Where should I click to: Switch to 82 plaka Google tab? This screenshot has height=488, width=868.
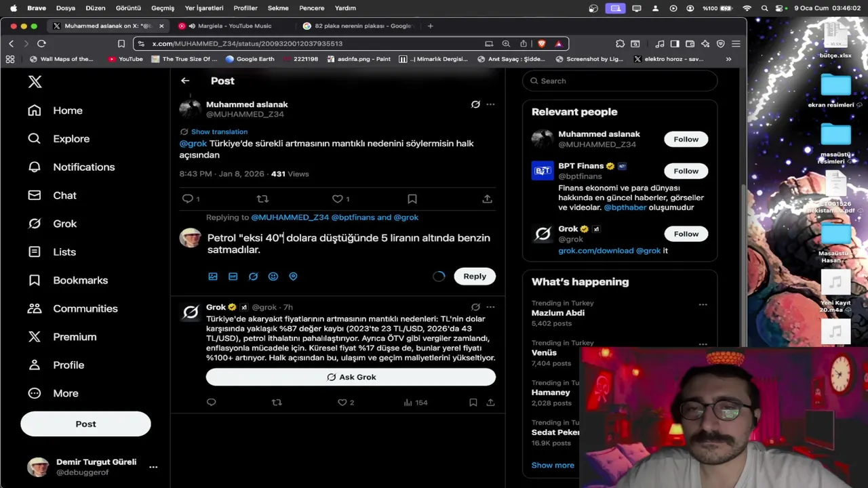coord(358,26)
